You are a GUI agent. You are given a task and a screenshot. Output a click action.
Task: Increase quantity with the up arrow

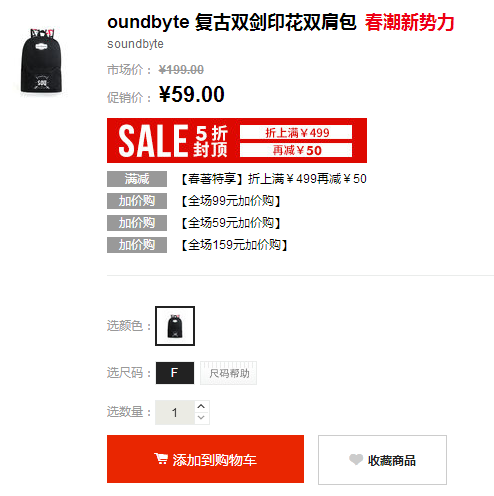pyautogui.click(x=201, y=407)
